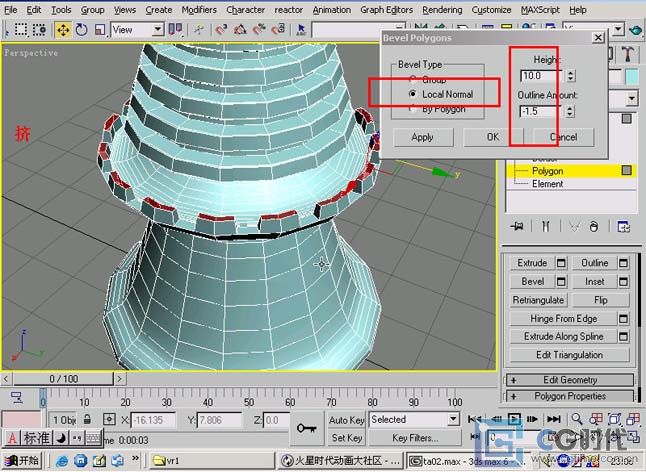Viewport: 646px width, 472px height.
Task: Open the reactor menu
Action: [x=288, y=9]
